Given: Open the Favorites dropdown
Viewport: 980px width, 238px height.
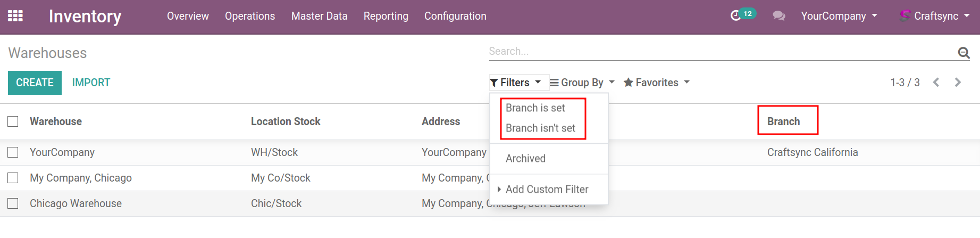Looking at the screenshot, I should (656, 83).
